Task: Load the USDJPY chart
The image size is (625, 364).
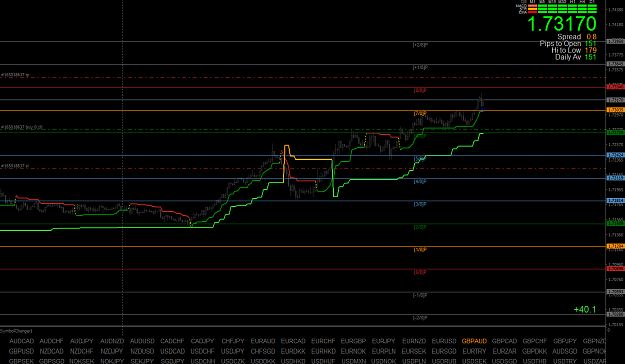Action: click(233, 351)
